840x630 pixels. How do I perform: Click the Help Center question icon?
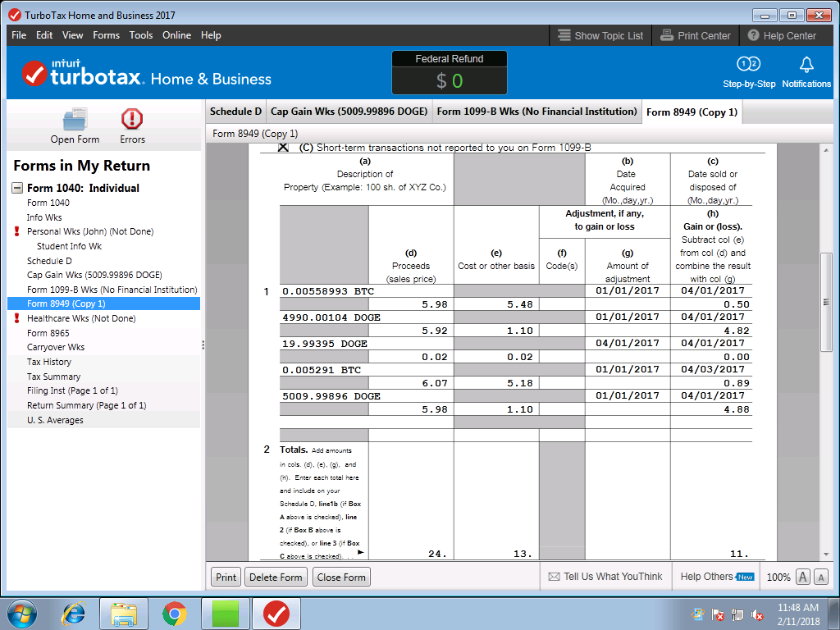(753, 35)
